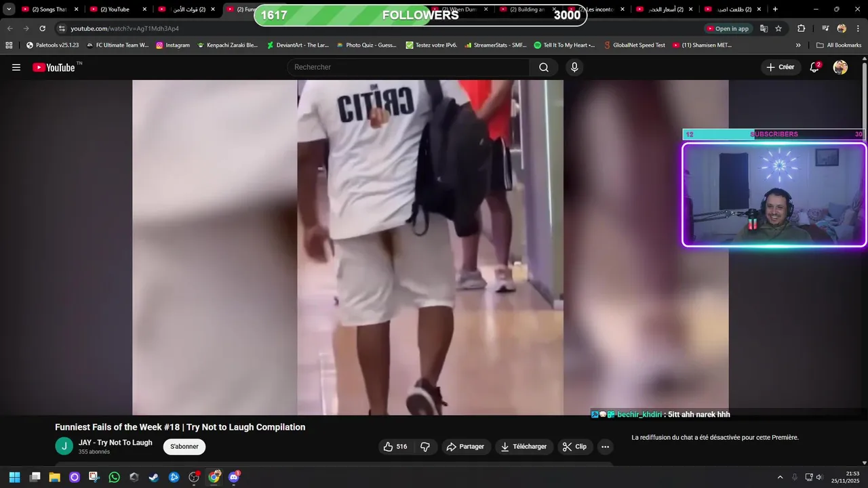Image resolution: width=868 pixels, height=488 pixels.
Task: Show more bookmarks chevron
Action: coord(798,45)
